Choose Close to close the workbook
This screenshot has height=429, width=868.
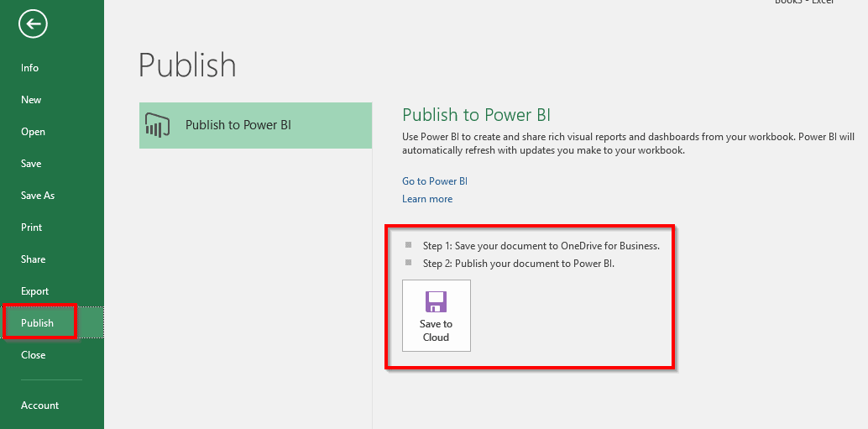point(34,355)
